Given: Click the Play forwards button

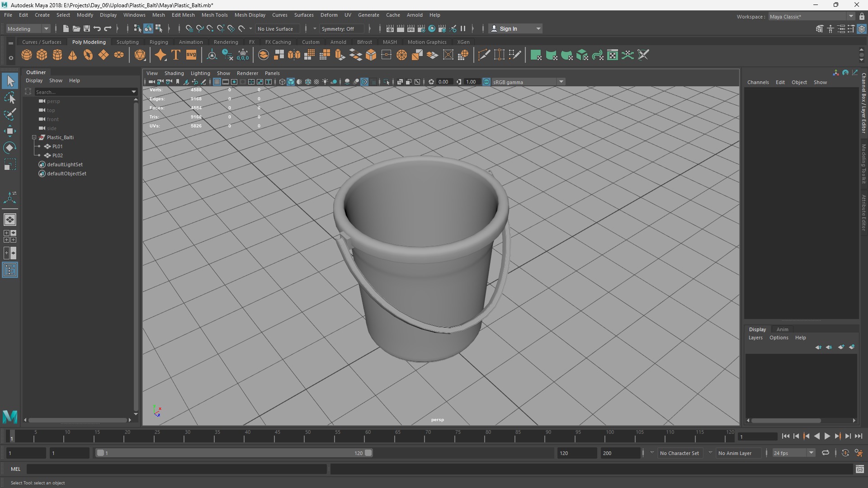Looking at the screenshot, I should (x=827, y=436).
